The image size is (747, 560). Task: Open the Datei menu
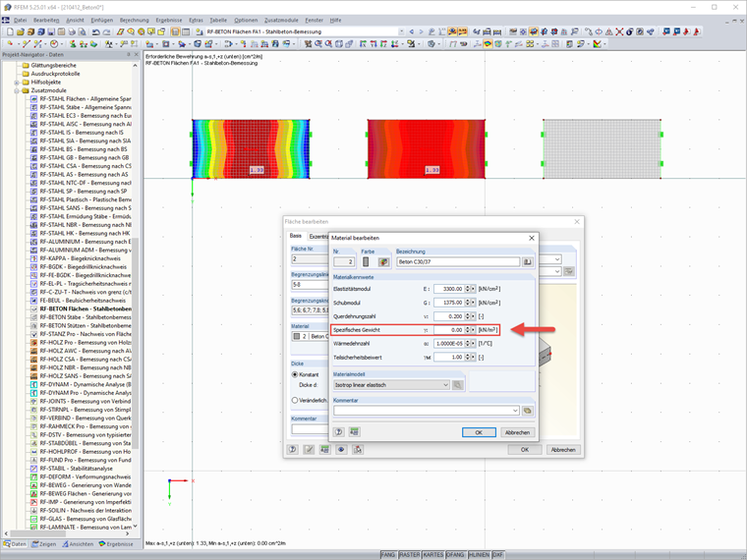tap(20, 20)
